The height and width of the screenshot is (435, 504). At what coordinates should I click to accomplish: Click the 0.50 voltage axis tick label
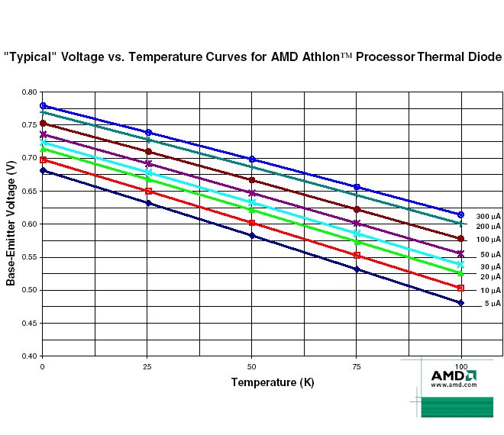pos(30,290)
